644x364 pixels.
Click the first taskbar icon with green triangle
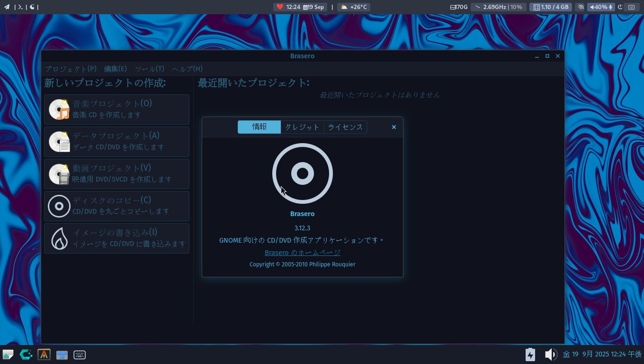[8, 355]
